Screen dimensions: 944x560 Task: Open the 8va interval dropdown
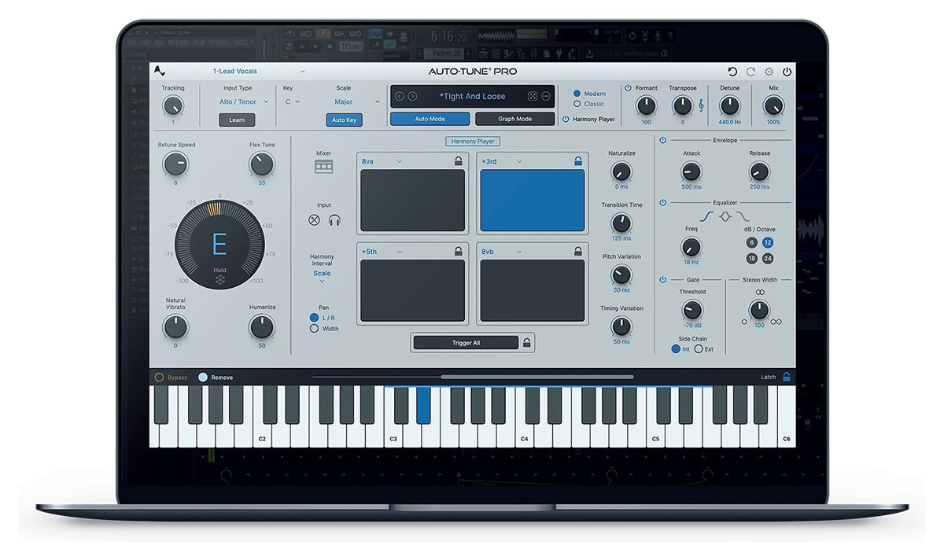[x=382, y=161]
